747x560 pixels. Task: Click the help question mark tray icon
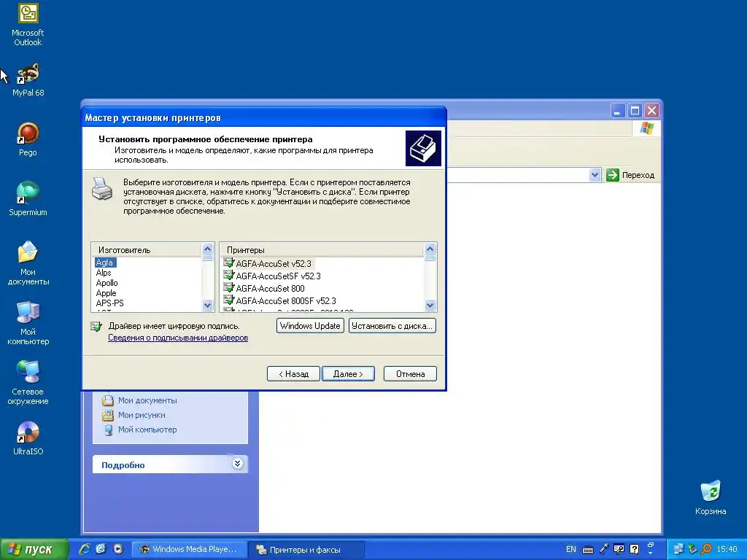point(634,549)
